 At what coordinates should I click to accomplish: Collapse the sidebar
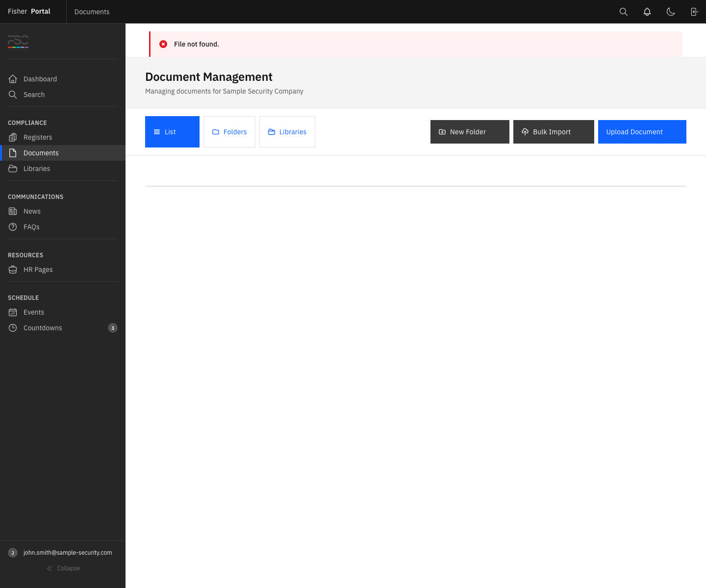pyautogui.click(x=63, y=568)
